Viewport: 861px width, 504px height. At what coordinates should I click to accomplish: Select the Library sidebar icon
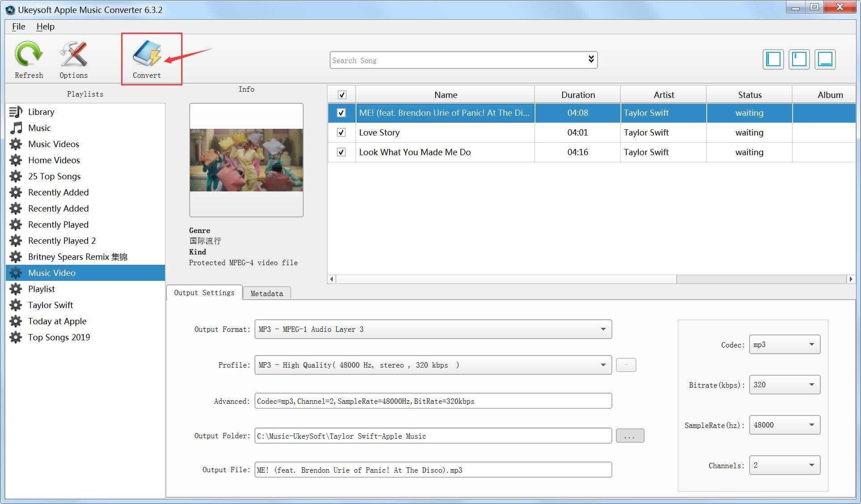(17, 111)
